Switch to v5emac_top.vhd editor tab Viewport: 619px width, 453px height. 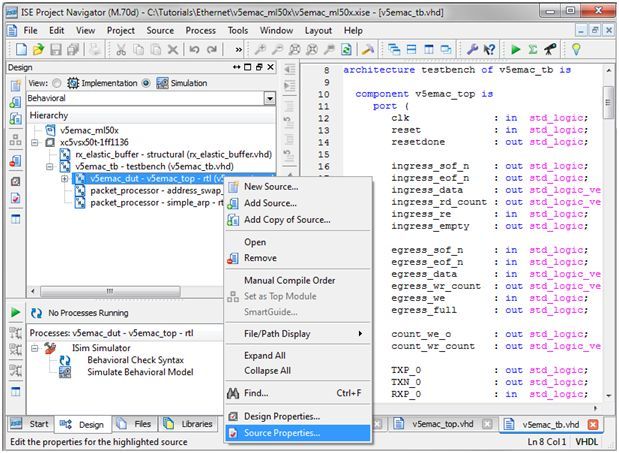(x=443, y=424)
